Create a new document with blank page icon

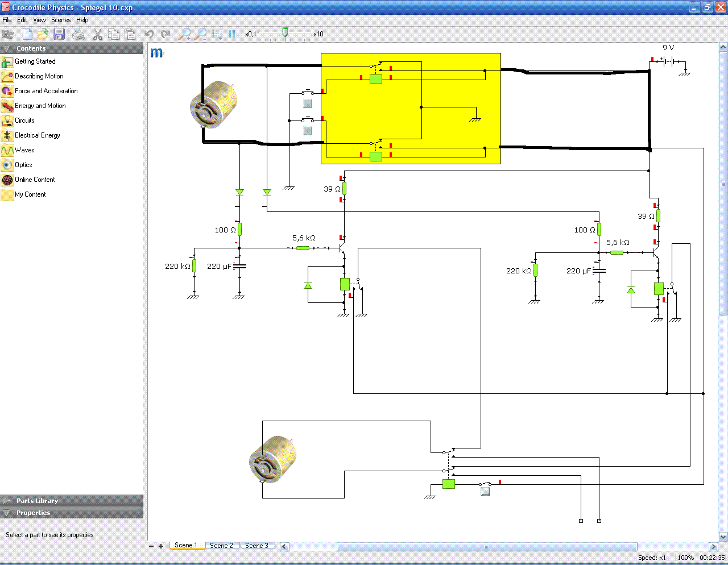[x=27, y=34]
